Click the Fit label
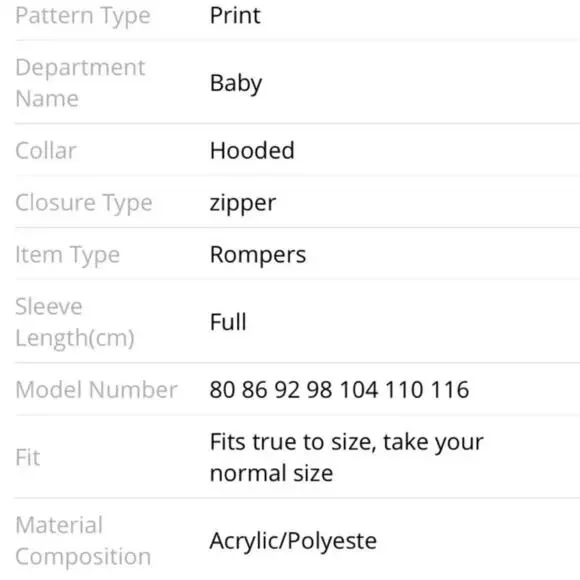 point(28,458)
